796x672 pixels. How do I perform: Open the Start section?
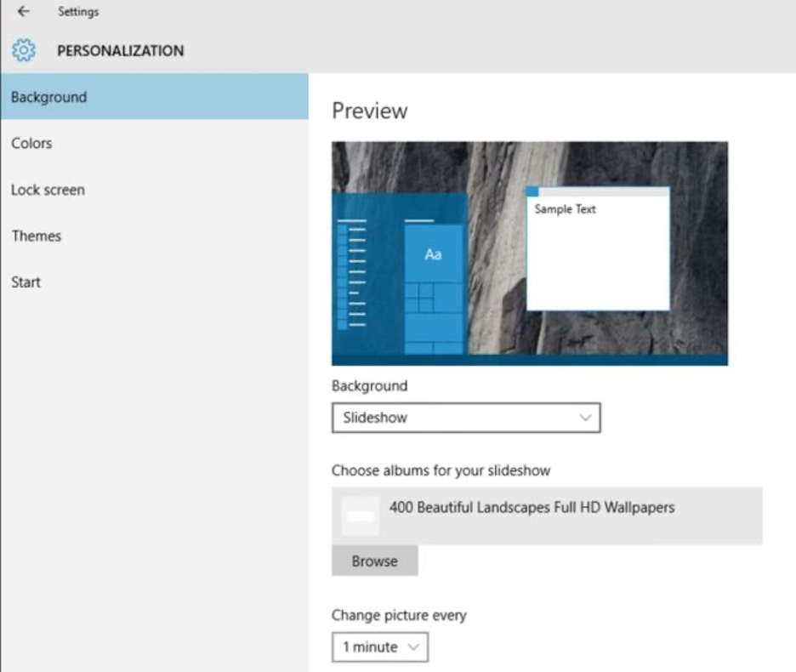(154, 282)
